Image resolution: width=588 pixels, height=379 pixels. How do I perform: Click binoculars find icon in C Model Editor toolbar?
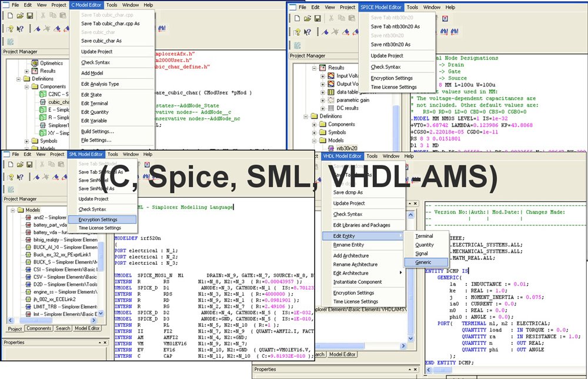click(x=162, y=28)
